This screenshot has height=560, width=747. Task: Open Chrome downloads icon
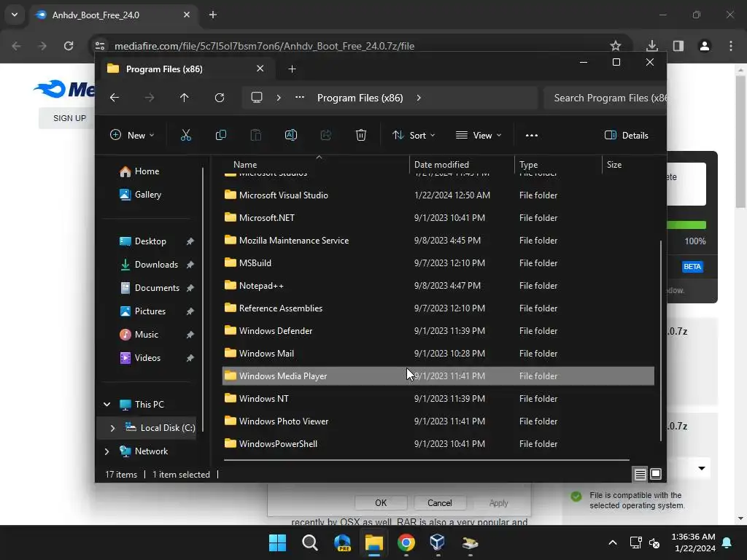coord(652,46)
